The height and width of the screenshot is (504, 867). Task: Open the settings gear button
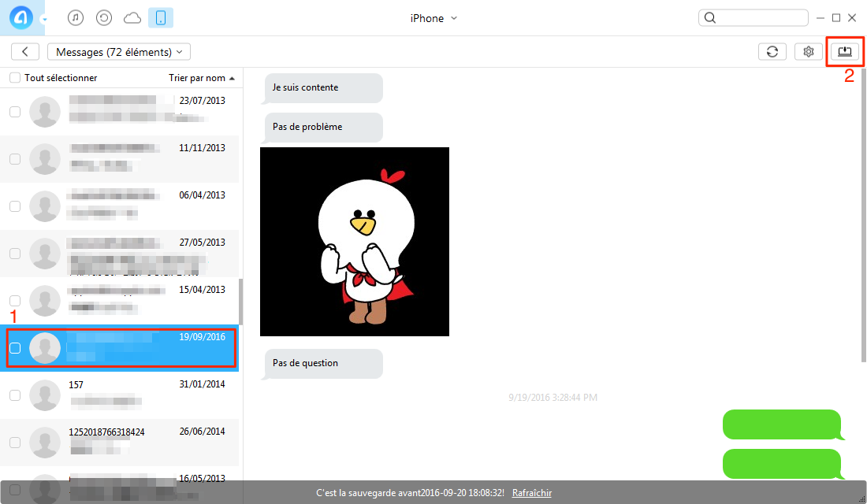809,51
